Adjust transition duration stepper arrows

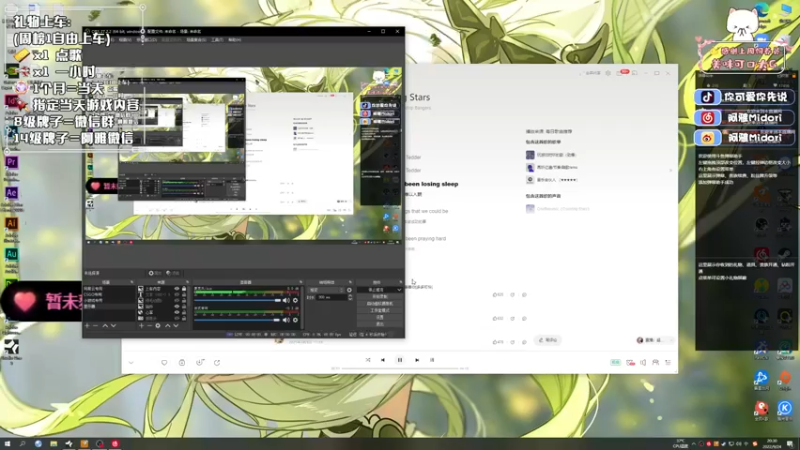pyautogui.click(x=350, y=297)
